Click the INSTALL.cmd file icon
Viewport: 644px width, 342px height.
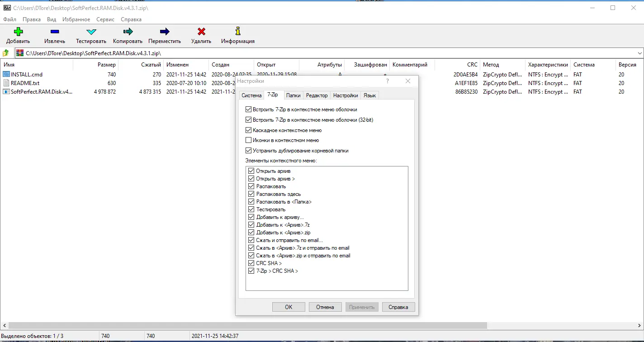coord(6,75)
